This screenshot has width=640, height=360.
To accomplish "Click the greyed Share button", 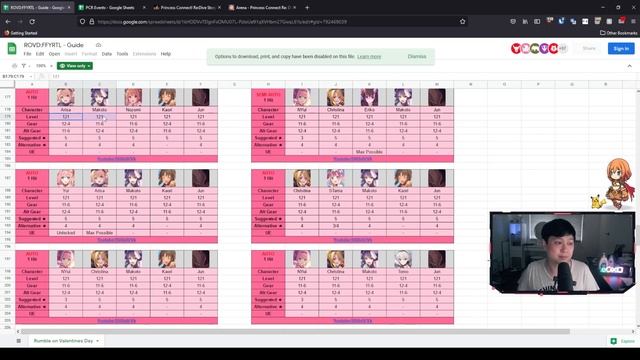I will [589, 49].
